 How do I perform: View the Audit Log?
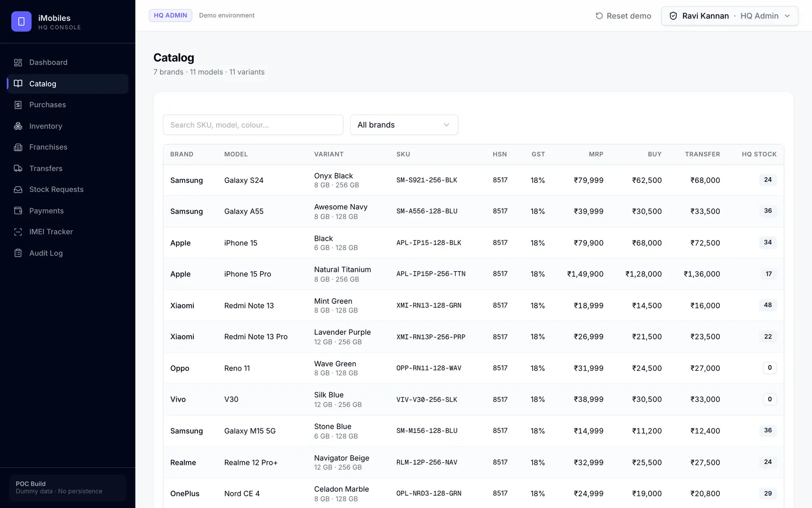tap(67, 253)
